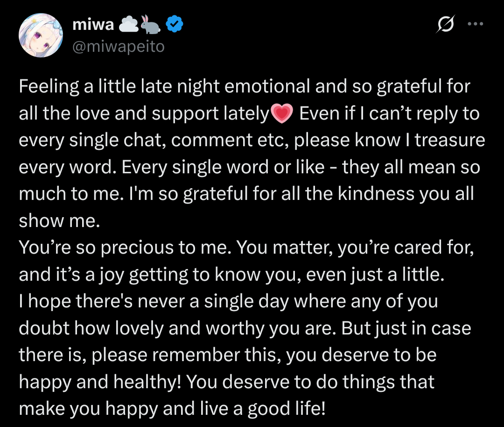Click the words 'happy and healthy!'
504x427 pixels.
pos(102,383)
